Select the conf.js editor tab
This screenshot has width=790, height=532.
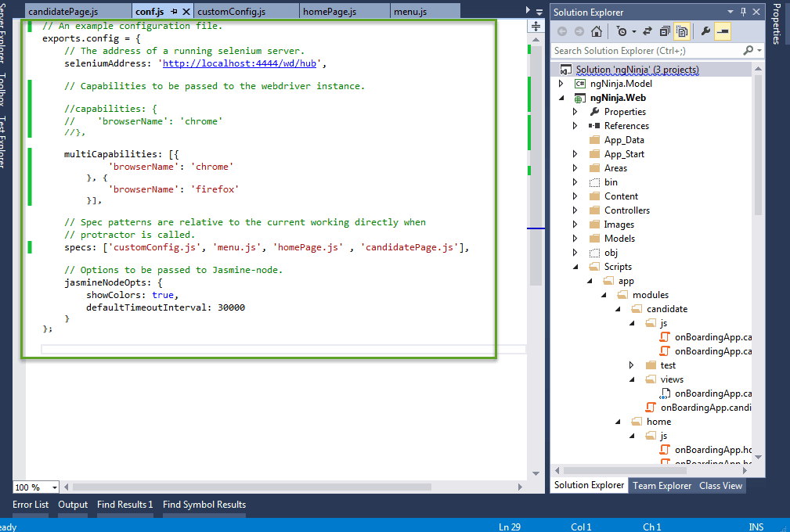(x=150, y=12)
